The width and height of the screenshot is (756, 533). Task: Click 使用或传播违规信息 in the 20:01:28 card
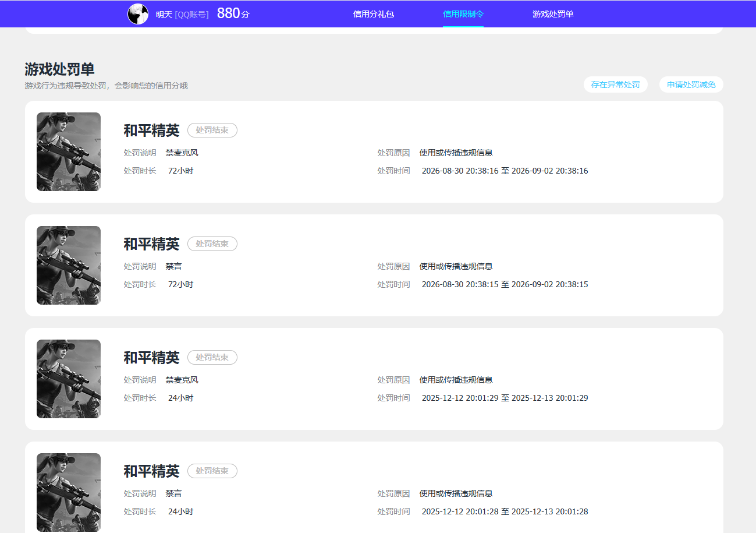click(x=456, y=493)
